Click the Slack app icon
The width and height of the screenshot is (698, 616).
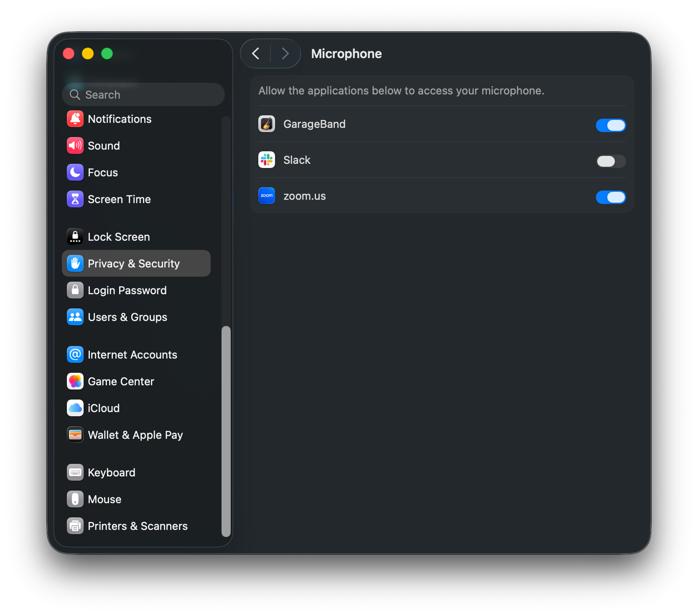click(267, 160)
